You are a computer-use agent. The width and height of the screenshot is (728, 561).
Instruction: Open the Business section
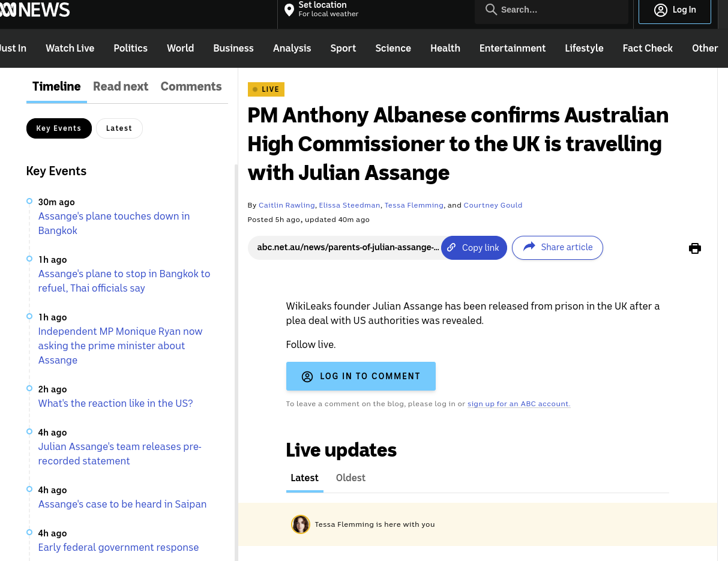coord(233,48)
